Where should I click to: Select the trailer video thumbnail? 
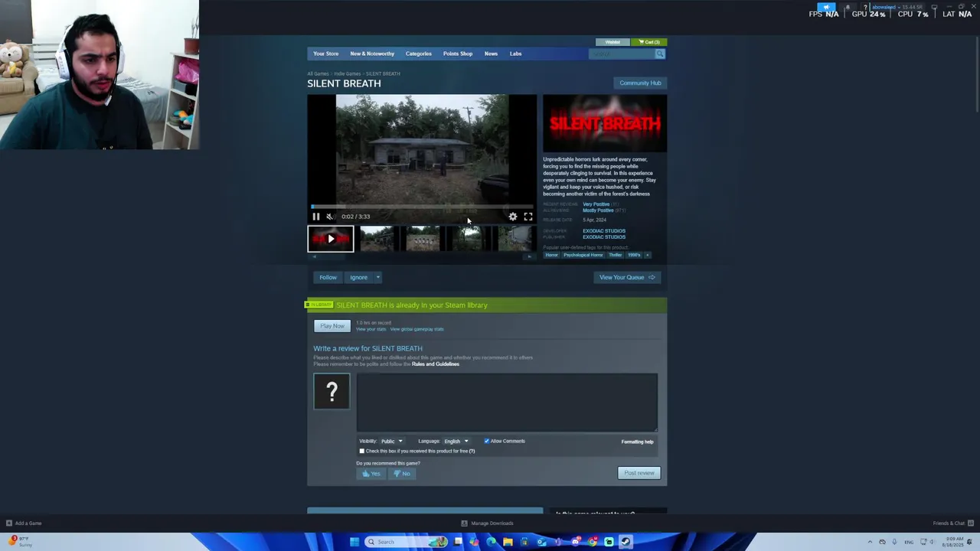(x=331, y=239)
